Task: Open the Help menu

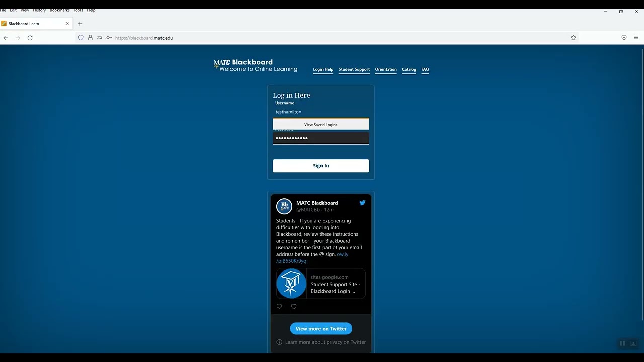Action: 91,10
